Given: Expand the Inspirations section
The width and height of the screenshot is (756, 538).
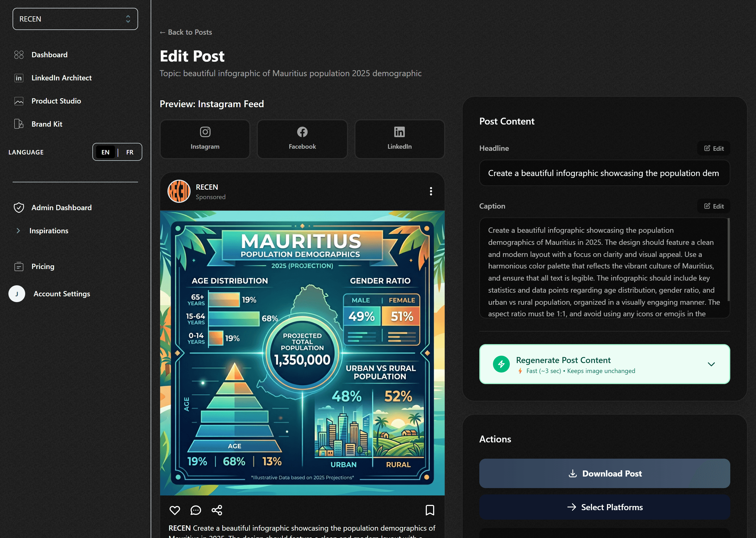Looking at the screenshot, I should (x=48, y=231).
